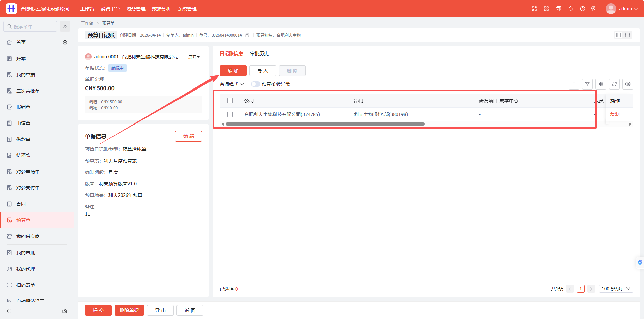Open the 100 条/页 page size dropdown
Viewport: 644px width, 319px height.
(616, 289)
